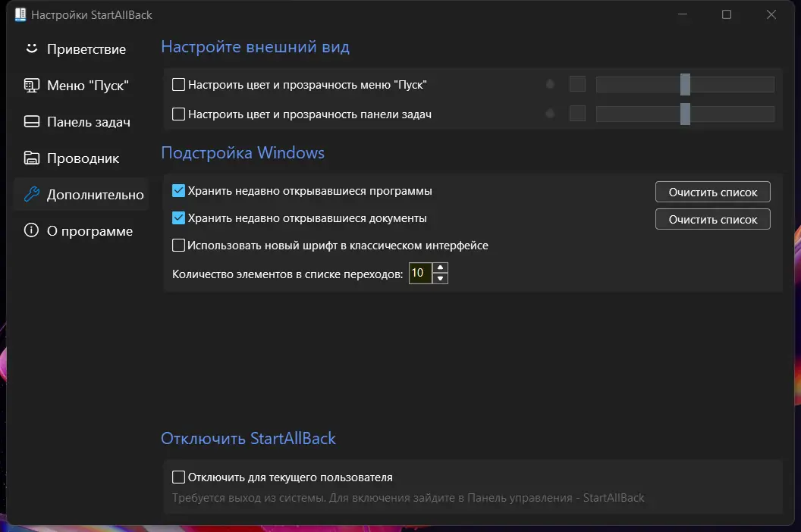The image size is (801, 532).
Task: Decrease jump list item count with down arrow
Action: 441,278
